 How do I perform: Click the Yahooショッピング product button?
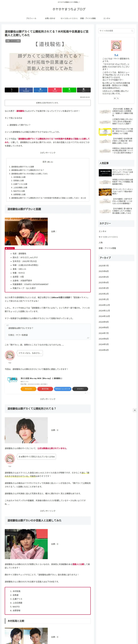click(63, 389)
